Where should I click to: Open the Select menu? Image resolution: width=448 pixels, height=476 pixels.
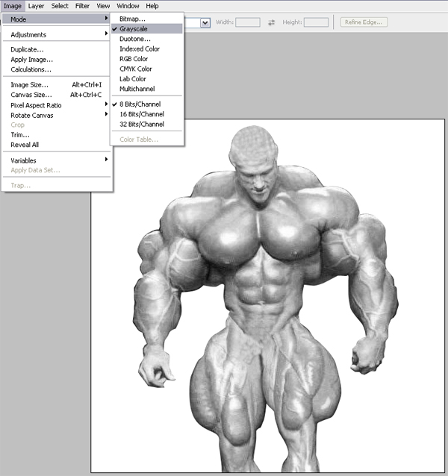(x=60, y=6)
